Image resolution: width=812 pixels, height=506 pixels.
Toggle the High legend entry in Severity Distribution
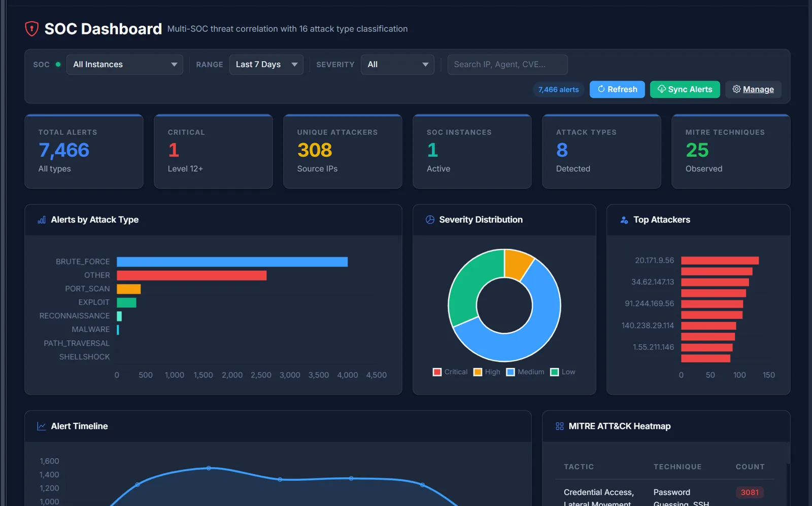pos(487,372)
